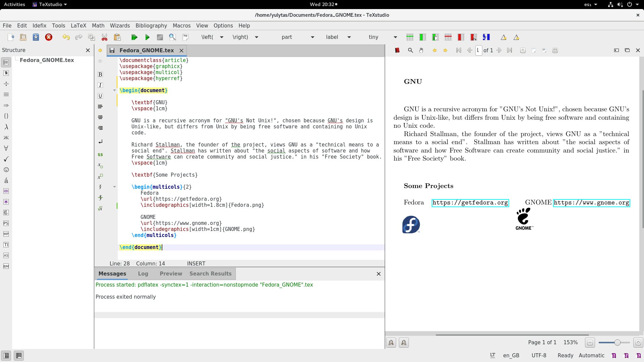Insert a square root from the math sidebar
The height and width of the screenshot is (362, 644).
[100, 208]
